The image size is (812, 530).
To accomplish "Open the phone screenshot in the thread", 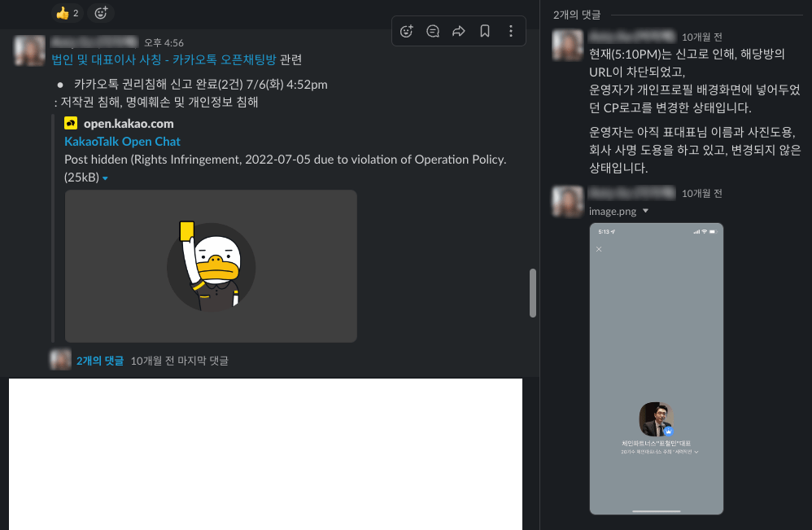I will [x=656, y=368].
